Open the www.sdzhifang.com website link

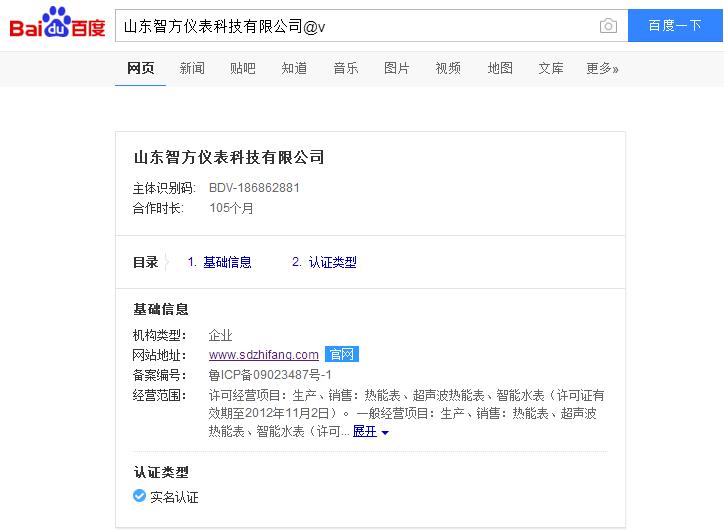click(x=264, y=355)
